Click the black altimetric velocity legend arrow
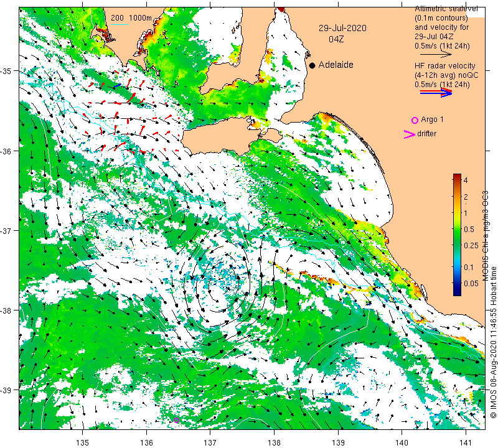The width and height of the screenshot is (498, 448). click(x=435, y=55)
